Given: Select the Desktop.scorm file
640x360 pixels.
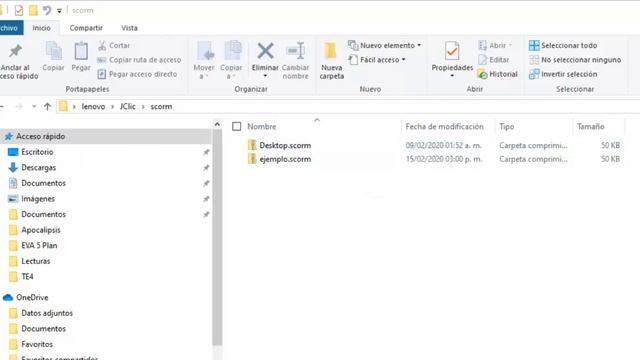Looking at the screenshot, I should pyautogui.click(x=285, y=145).
